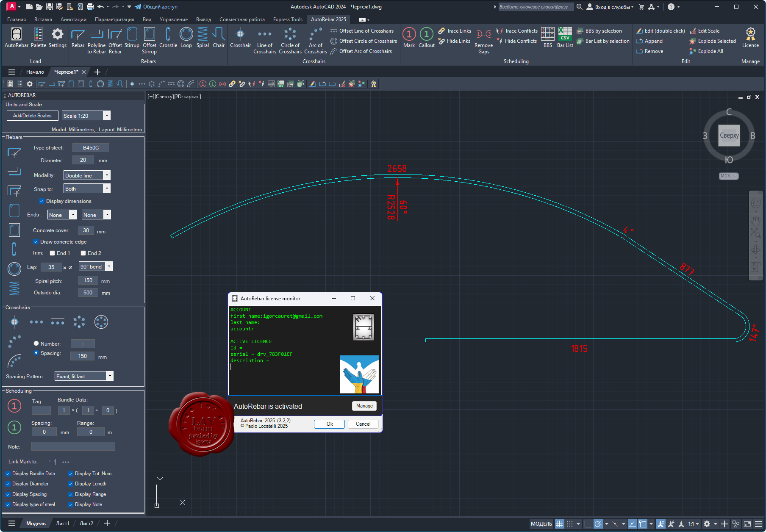The height and width of the screenshot is (532, 766).
Task: Select the Offset Rebar tool
Action: [115, 41]
